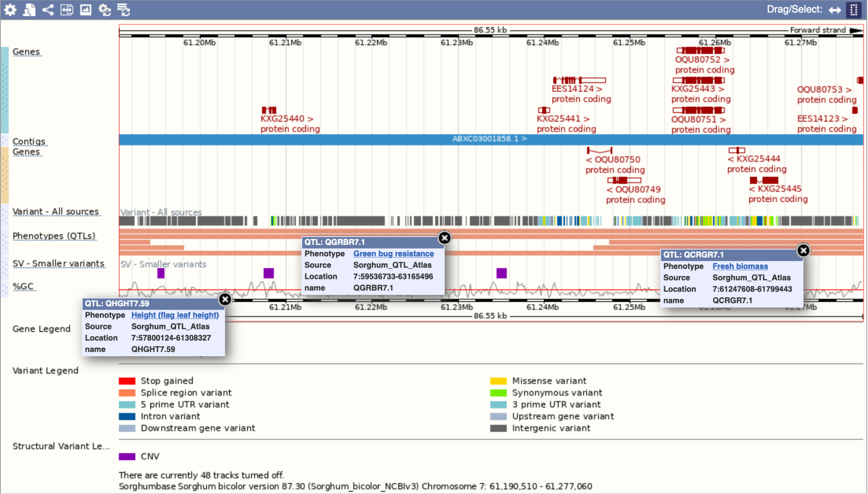Open the Phenotypes (QTLs) track options

click(x=54, y=235)
